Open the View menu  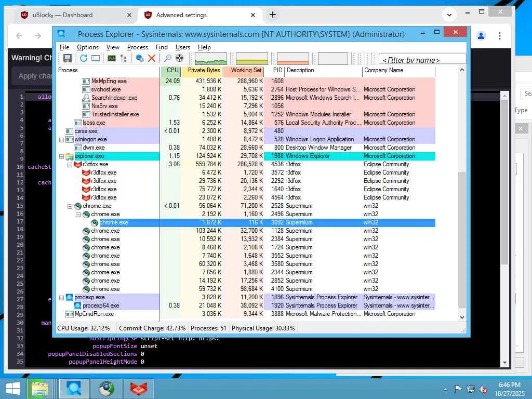click(x=113, y=47)
